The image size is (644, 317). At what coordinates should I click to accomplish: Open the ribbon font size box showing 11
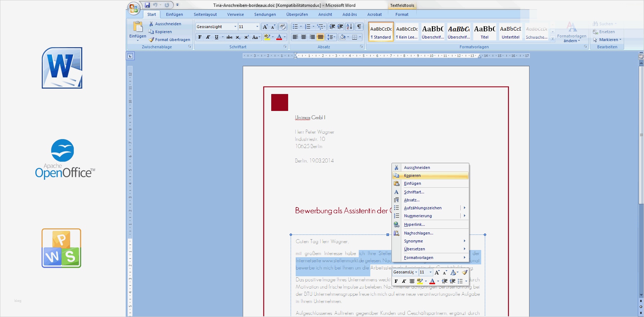[249, 27]
